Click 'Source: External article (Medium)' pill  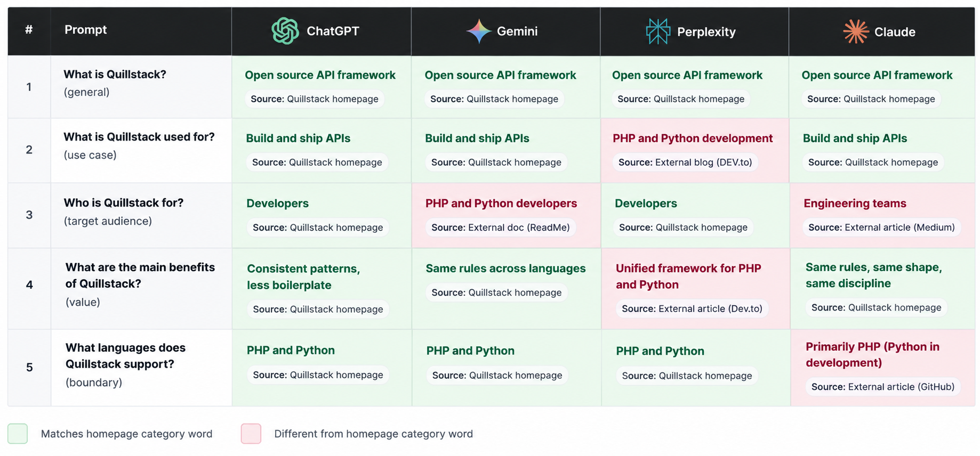(x=881, y=227)
